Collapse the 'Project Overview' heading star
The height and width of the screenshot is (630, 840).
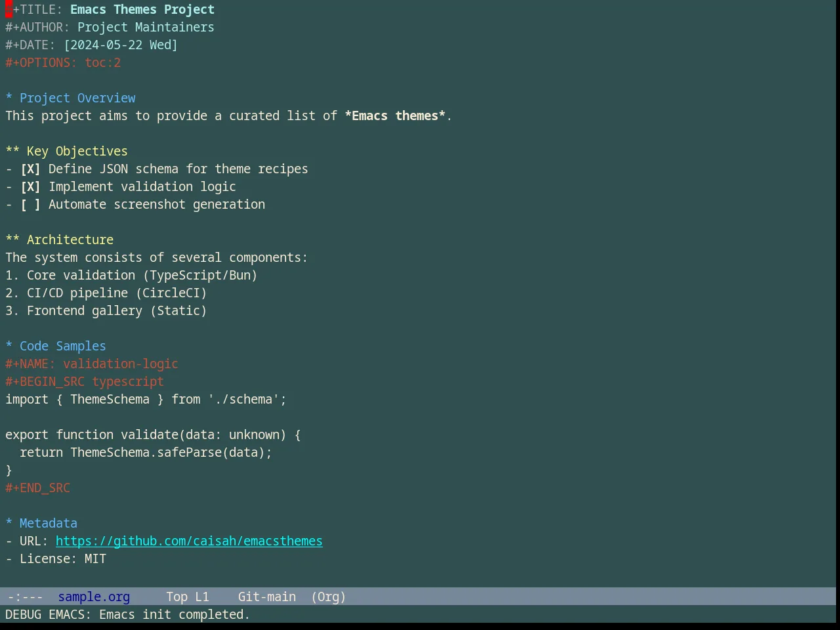(9, 98)
